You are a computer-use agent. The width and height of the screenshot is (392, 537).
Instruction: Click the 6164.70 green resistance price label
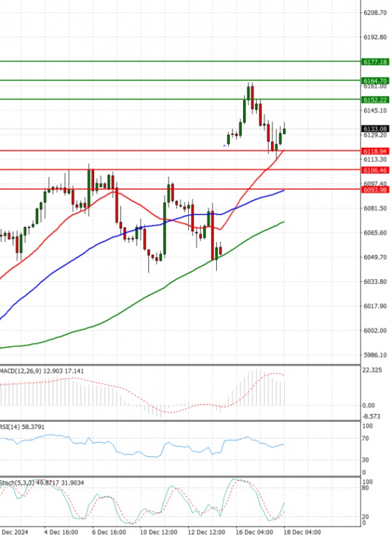click(x=374, y=80)
